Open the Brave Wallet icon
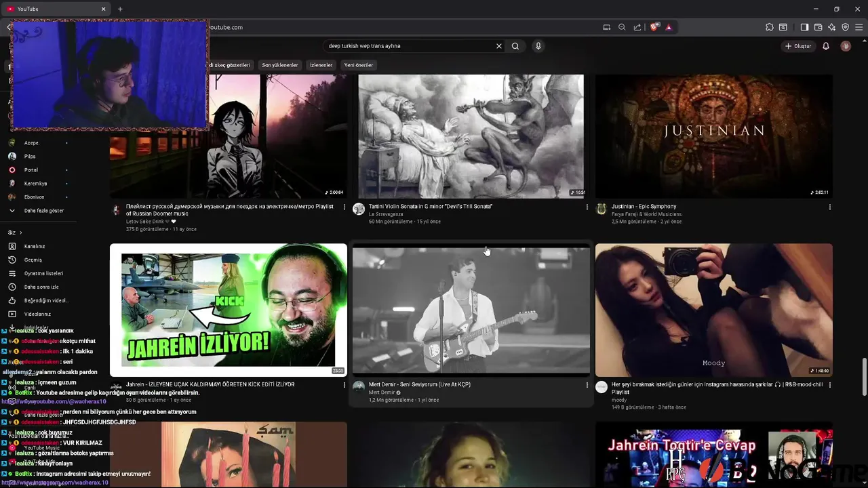The image size is (868, 488). coord(818,27)
